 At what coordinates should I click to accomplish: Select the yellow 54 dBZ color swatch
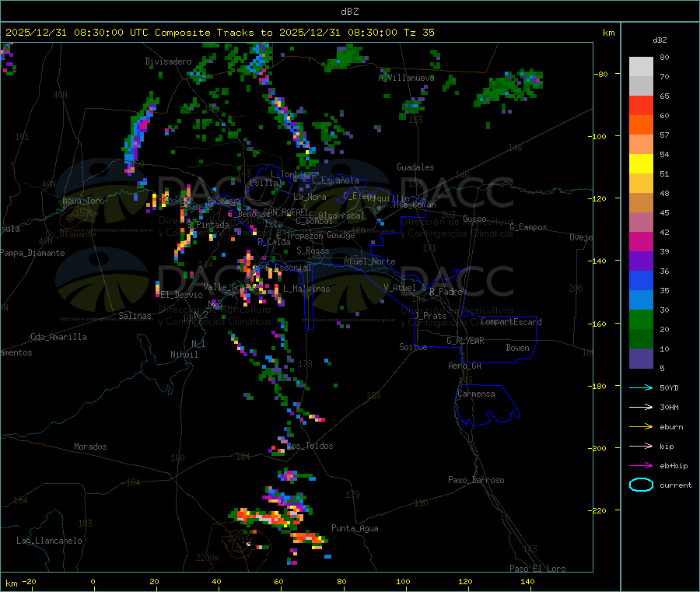tap(641, 164)
